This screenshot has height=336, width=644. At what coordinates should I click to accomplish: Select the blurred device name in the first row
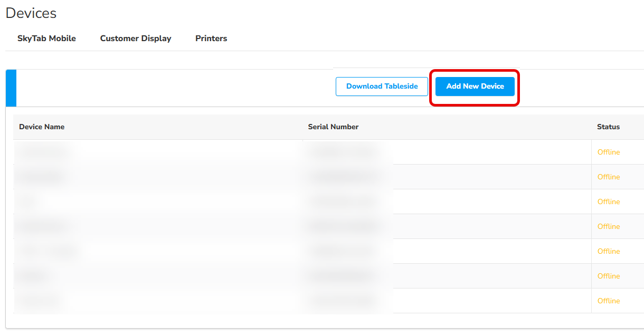[44, 152]
